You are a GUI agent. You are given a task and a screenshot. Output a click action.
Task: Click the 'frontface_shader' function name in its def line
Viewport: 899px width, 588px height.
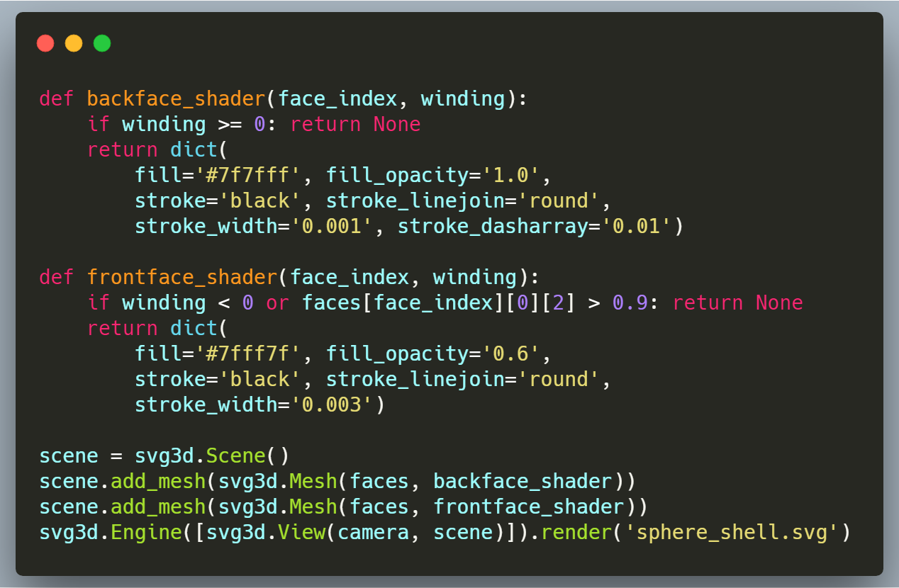coord(182,277)
